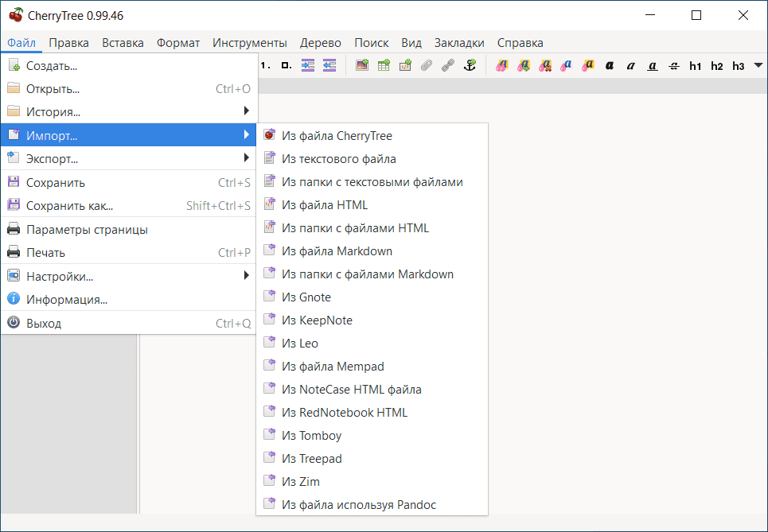Image resolution: width=768 pixels, height=532 pixels.
Task: Select Из Leo import option
Action: pyautogui.click(x=372, y=343)
